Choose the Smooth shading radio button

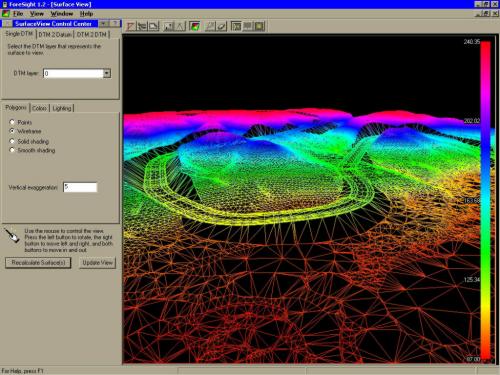(12, 150)
